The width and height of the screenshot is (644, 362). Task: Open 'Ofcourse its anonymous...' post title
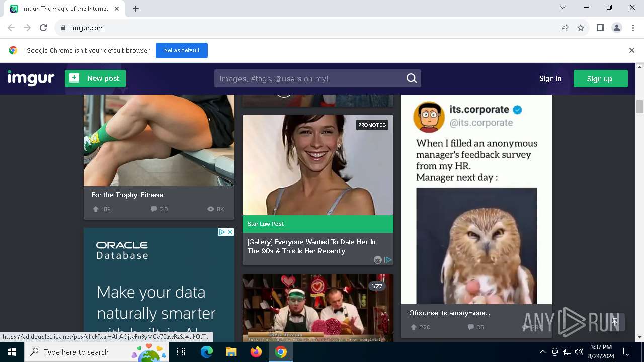(x=449, y=313)
